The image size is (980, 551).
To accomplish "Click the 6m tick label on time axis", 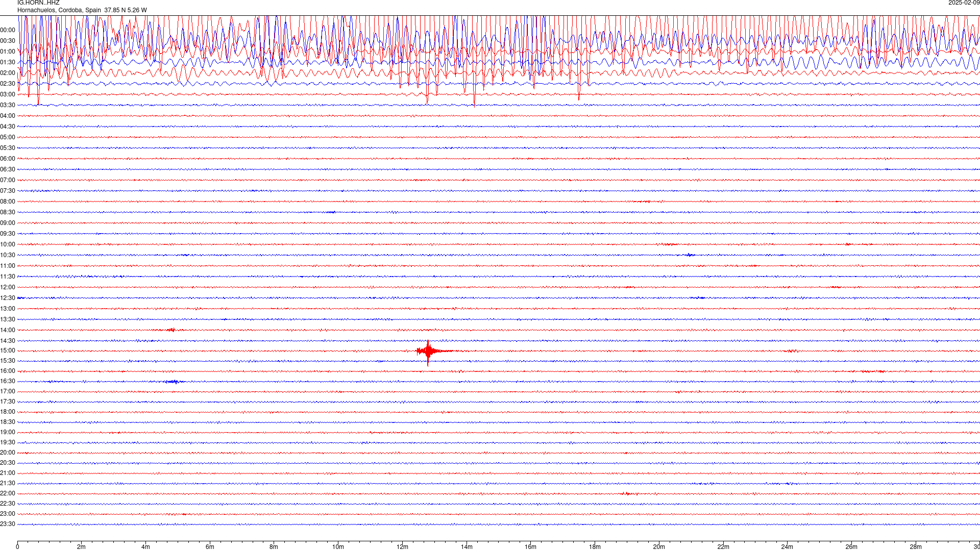I will [x=210, y=547].
